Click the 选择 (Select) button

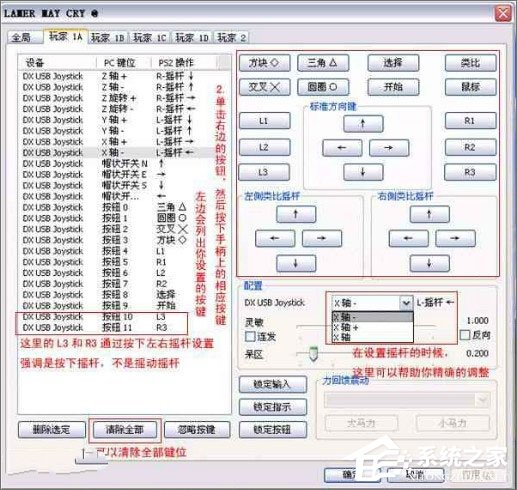tap(393, 63)
